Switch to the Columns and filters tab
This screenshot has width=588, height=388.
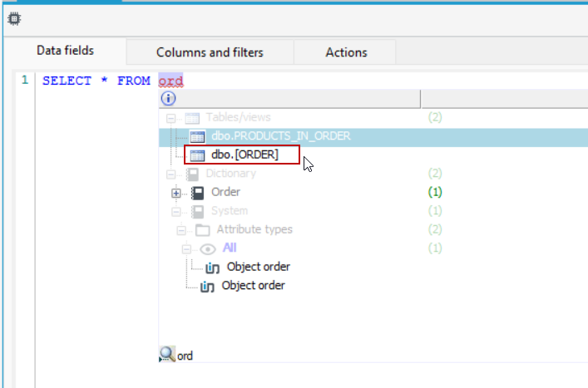[x=210, y=52]
